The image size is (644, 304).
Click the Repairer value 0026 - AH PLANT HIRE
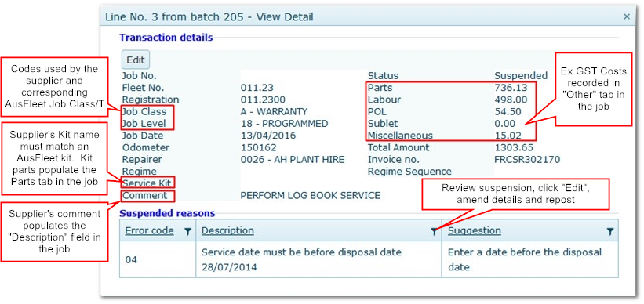(293, 160)
